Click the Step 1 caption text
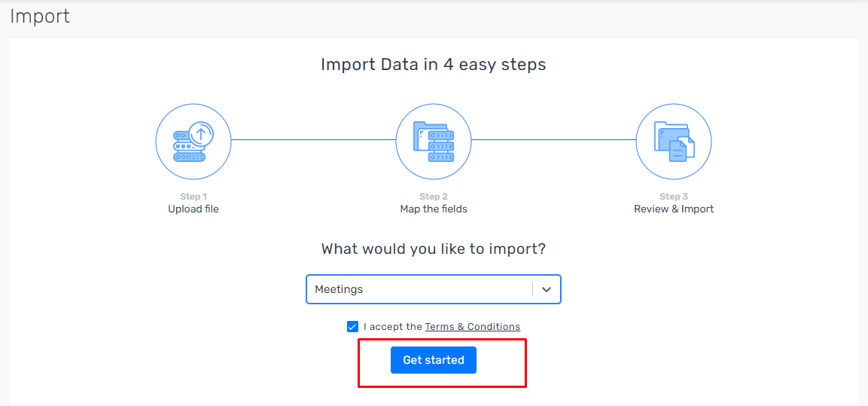Image resolution: width=868 pixels, height=406 pixels. [193, 197]
